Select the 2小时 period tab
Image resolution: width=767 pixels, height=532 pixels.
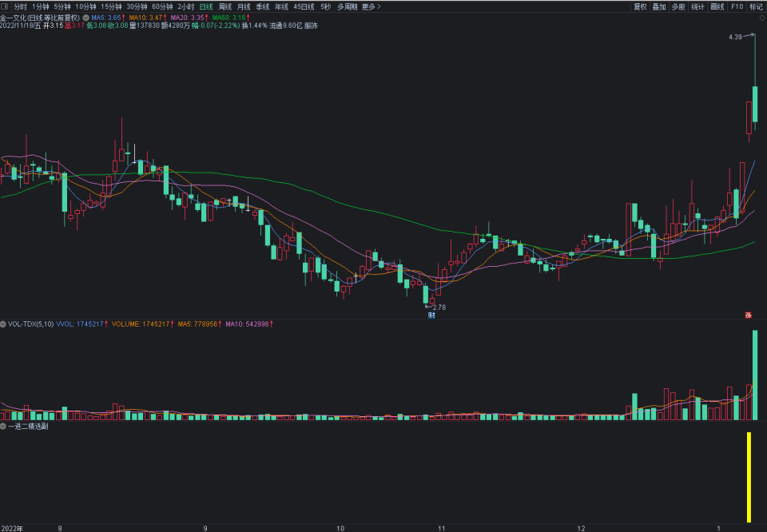click(186, 7)
